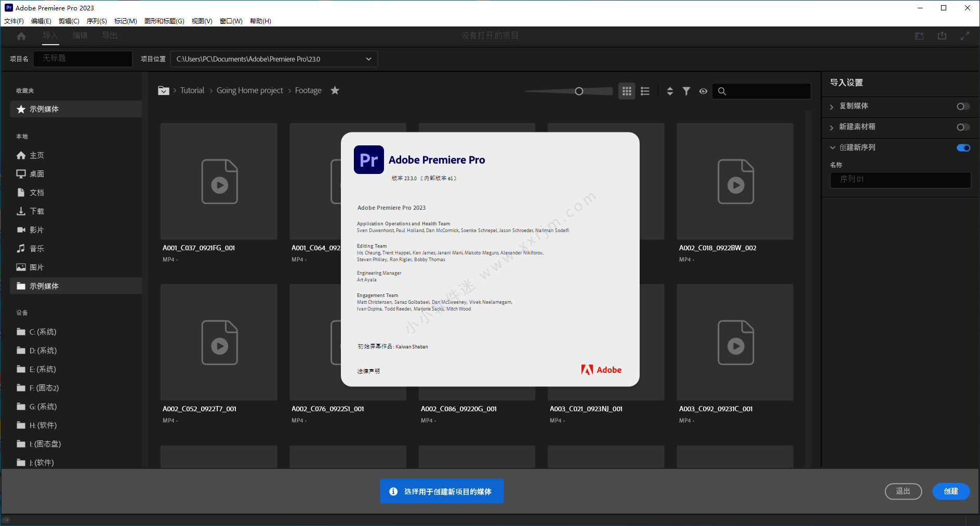
Task: Open the 序列(S) menu
Action: (97, 21)
